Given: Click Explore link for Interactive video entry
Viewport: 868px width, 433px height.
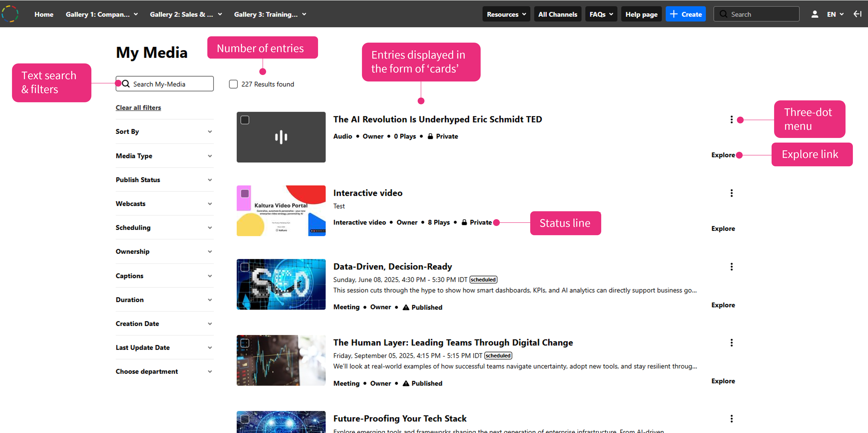Looking at the screenshot, I should 723,229.
